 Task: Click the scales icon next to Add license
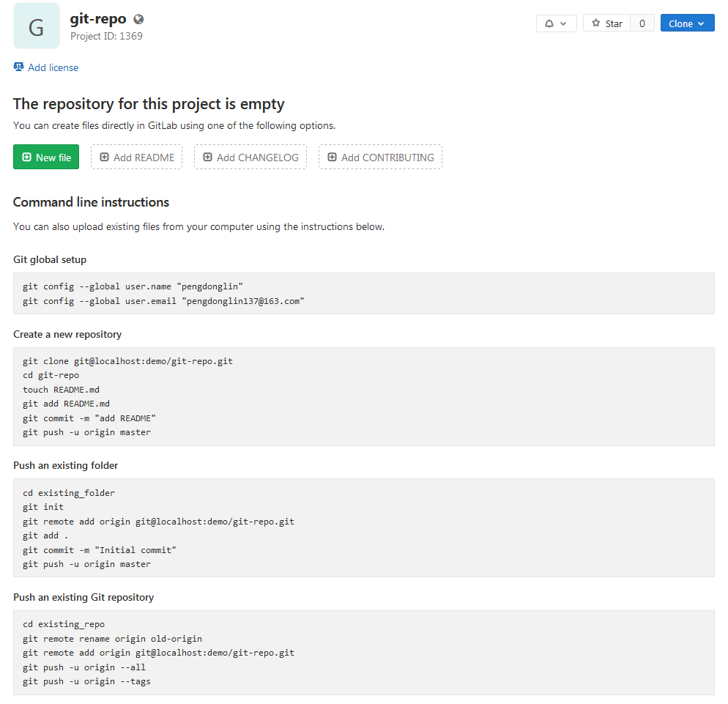pyautogui.click(x=18, y=67)
